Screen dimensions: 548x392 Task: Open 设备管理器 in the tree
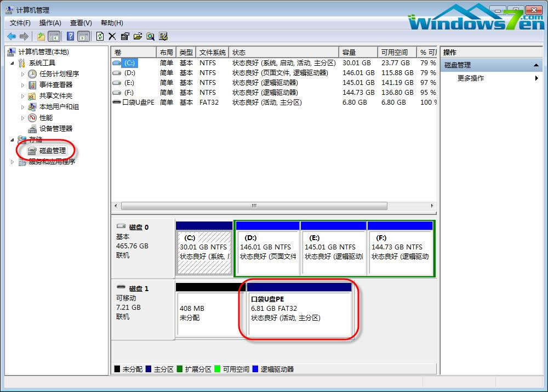click(55, 128)
